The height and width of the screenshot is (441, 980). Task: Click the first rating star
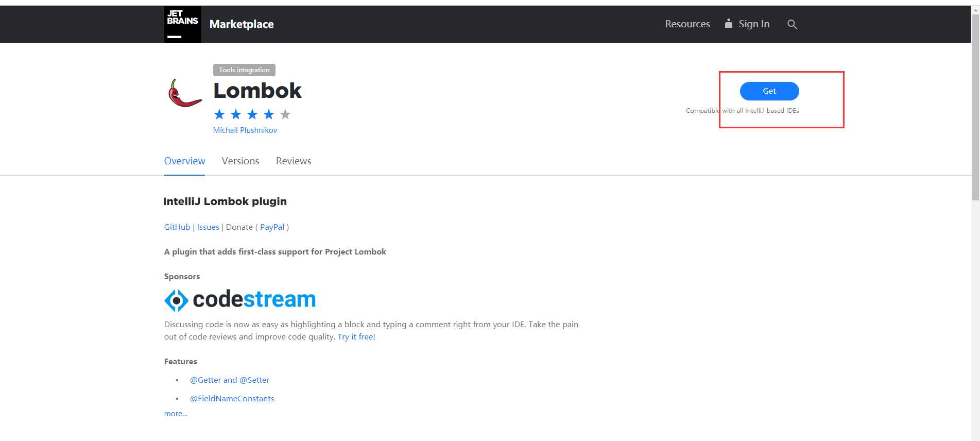(x=219, y=114)
